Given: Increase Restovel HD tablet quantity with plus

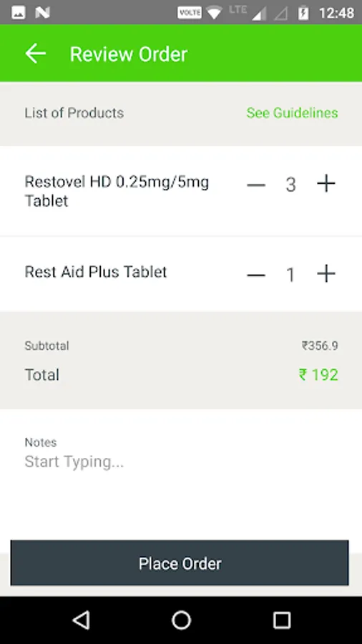Looking at the screenshot, I should [x=326, y=184].
